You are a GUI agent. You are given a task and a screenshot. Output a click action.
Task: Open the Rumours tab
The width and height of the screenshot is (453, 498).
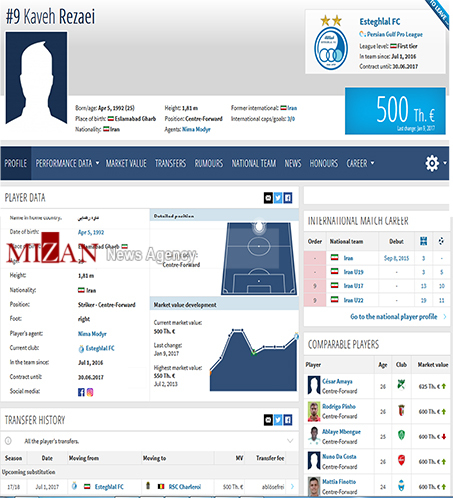point(209,163)
